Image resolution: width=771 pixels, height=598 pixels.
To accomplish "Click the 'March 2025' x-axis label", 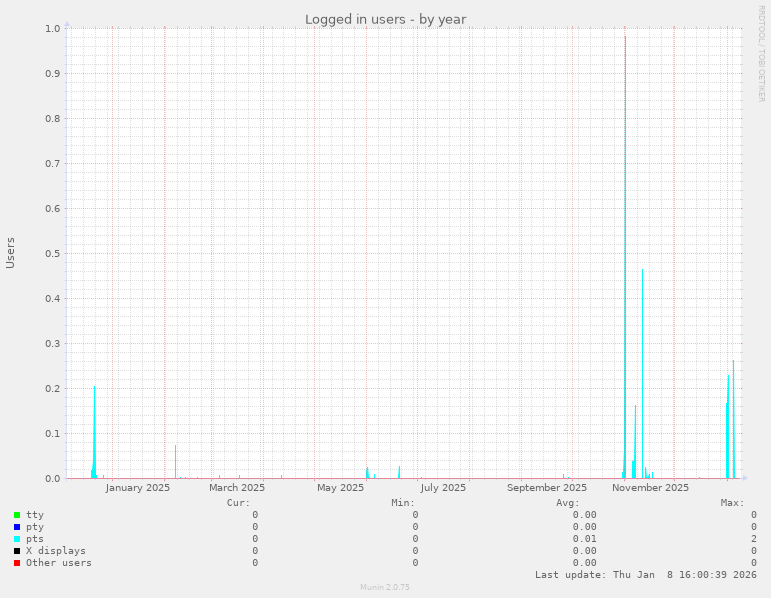I will pos(237,488).
